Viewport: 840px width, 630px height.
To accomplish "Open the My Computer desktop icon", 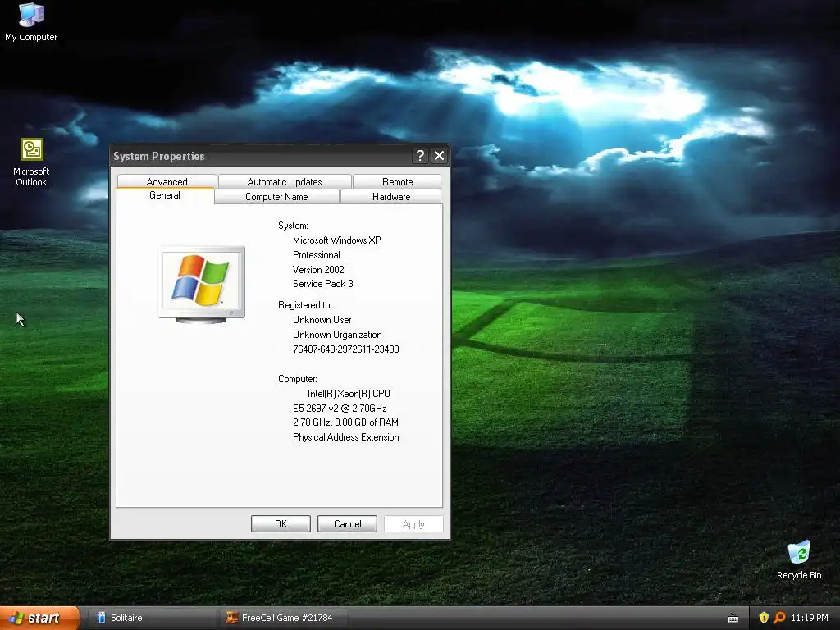I will [31, 21].
